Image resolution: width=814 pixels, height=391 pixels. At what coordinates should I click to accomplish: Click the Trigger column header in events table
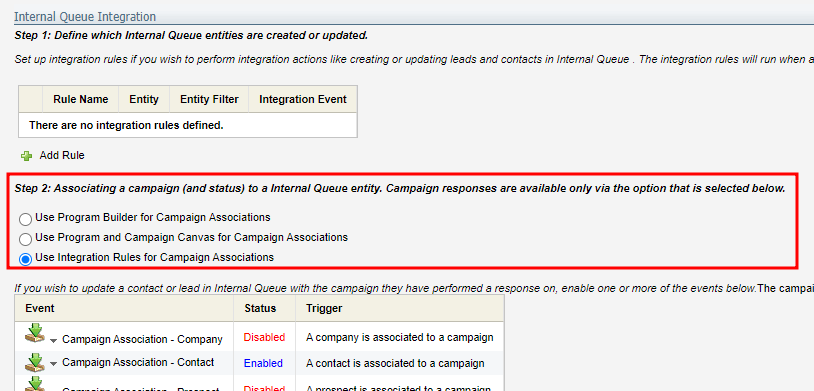click(324, 308)
